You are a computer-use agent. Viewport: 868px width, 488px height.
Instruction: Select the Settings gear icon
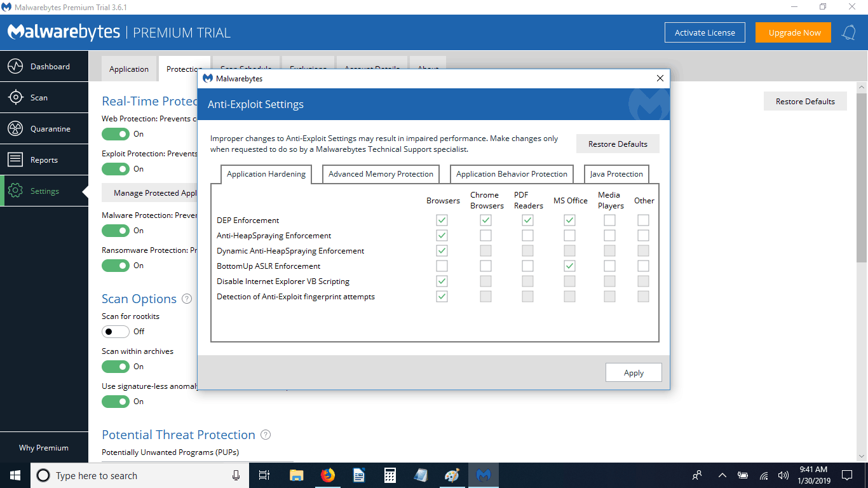click(x=15, y=191)
